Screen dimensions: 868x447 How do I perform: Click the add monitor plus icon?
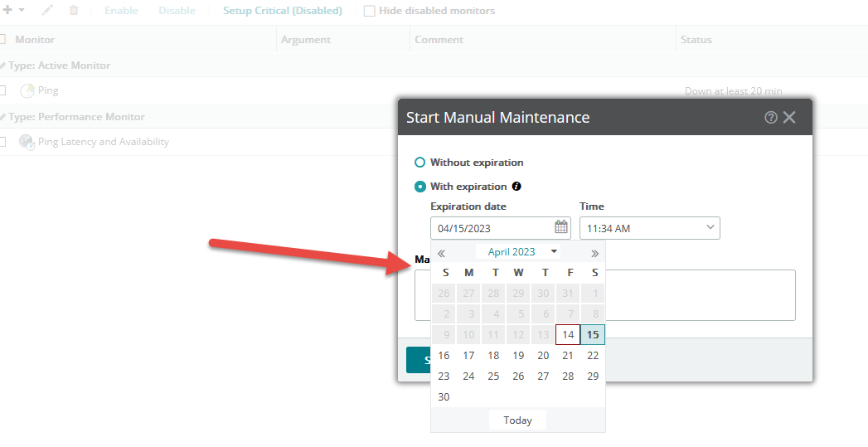(7, 10)
